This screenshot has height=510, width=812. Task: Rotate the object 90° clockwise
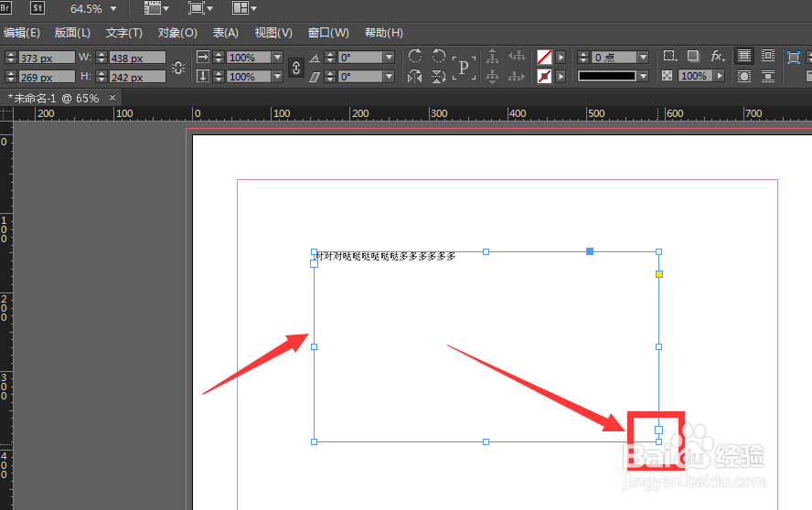pyautogui.click(x=415, y=56)
